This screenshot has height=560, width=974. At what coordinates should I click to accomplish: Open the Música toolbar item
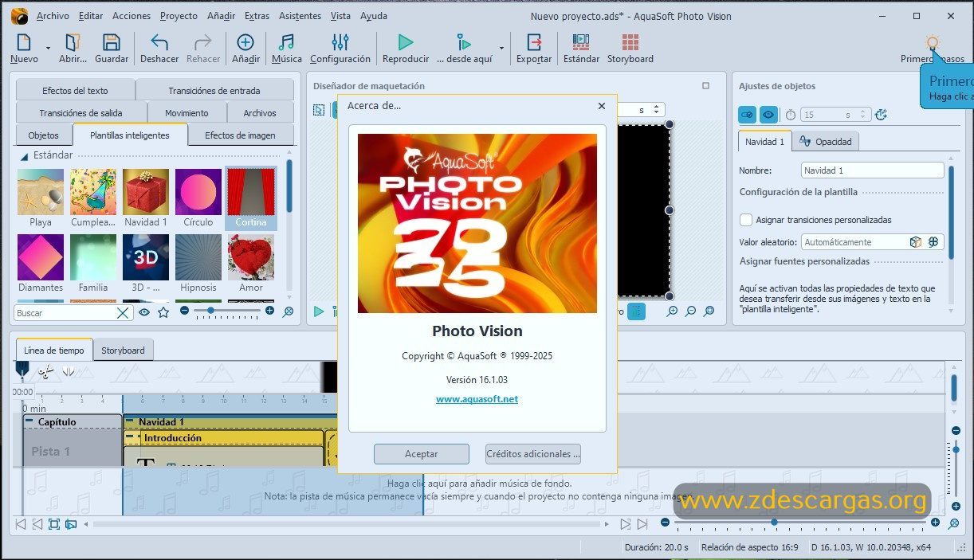coord(286,42)
